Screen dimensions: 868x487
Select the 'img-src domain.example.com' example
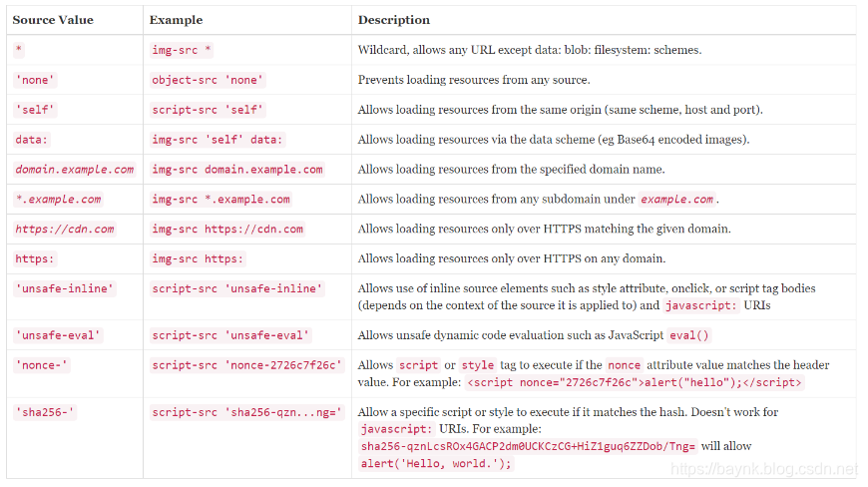coord(236,170)
